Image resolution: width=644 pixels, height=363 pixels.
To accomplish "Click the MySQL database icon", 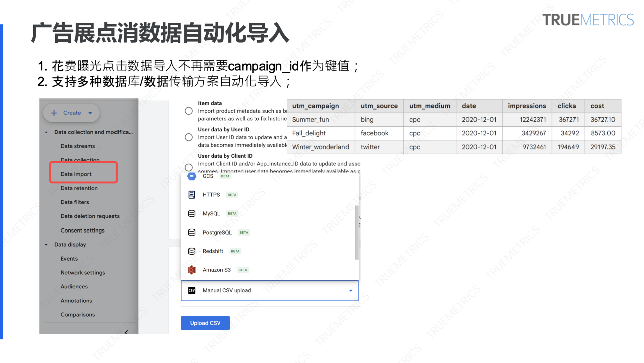I will tap(192, 213).
